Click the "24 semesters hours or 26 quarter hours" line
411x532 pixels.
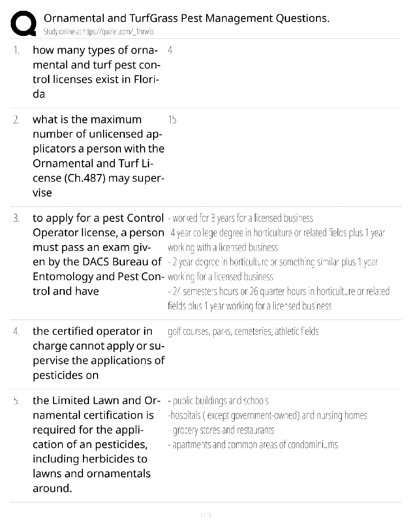tap(279, 291)
